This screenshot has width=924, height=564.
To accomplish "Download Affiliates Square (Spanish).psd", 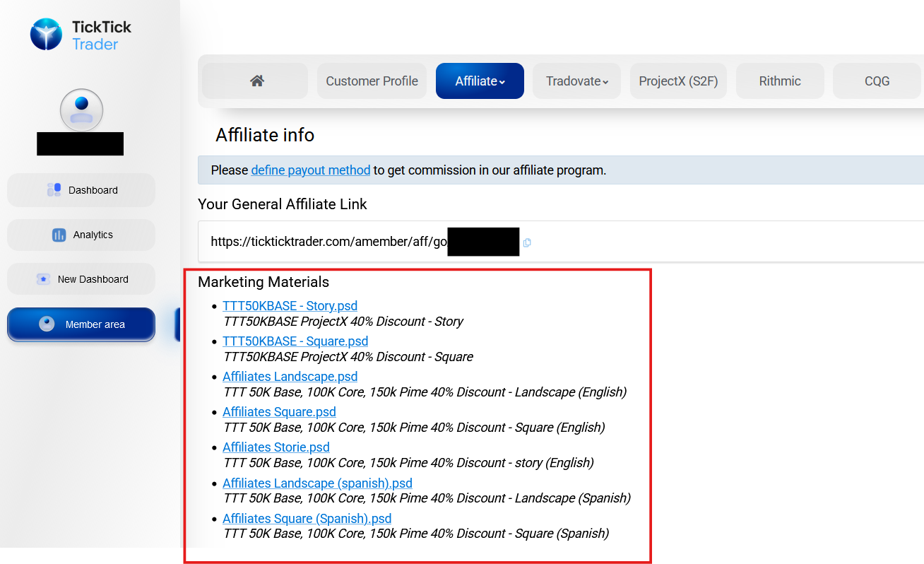I will pyautogui.click(x=307, y=519).
